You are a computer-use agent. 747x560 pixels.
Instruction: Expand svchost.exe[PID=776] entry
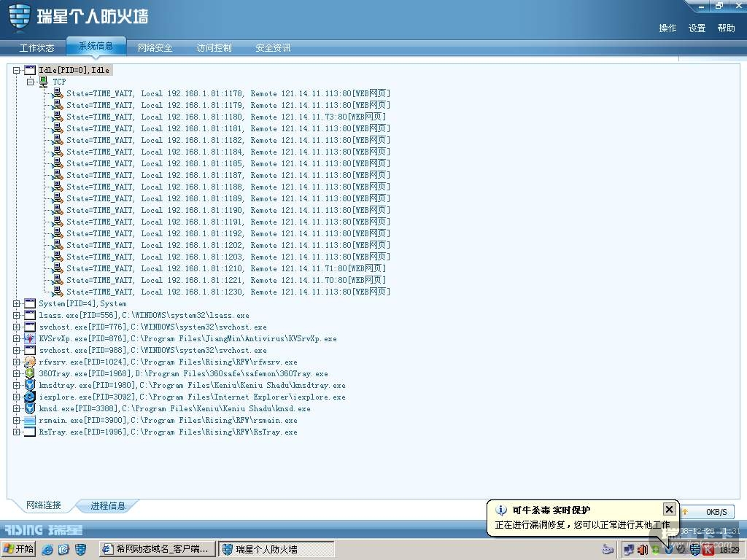(x=16, y=327)
